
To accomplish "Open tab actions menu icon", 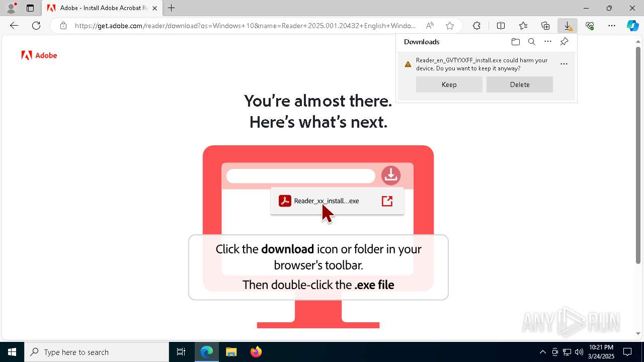I will [x=30, y=8].
